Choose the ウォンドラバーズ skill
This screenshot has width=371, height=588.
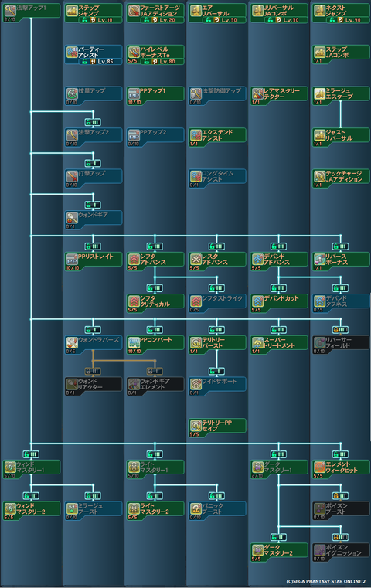94,345
